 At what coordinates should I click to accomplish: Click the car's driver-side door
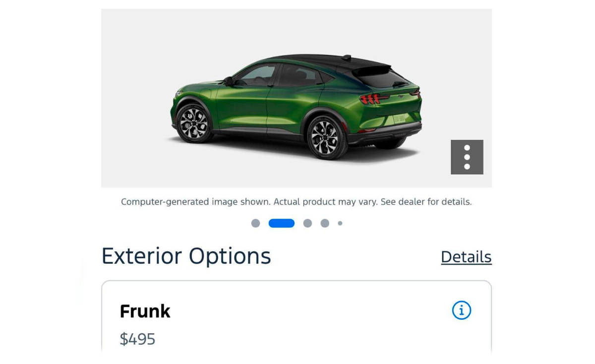[x=243, y=105]
